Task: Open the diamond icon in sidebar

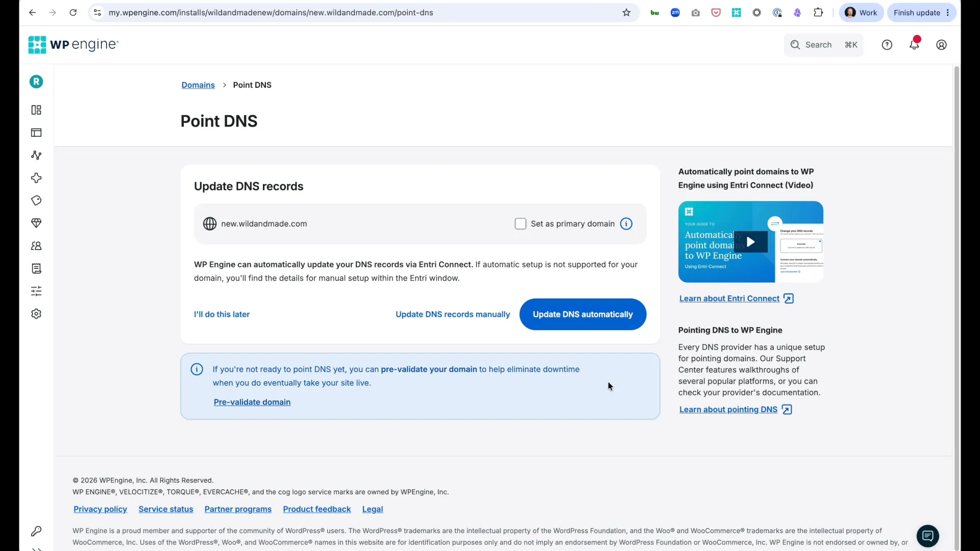Action: [x=36, y=223]
